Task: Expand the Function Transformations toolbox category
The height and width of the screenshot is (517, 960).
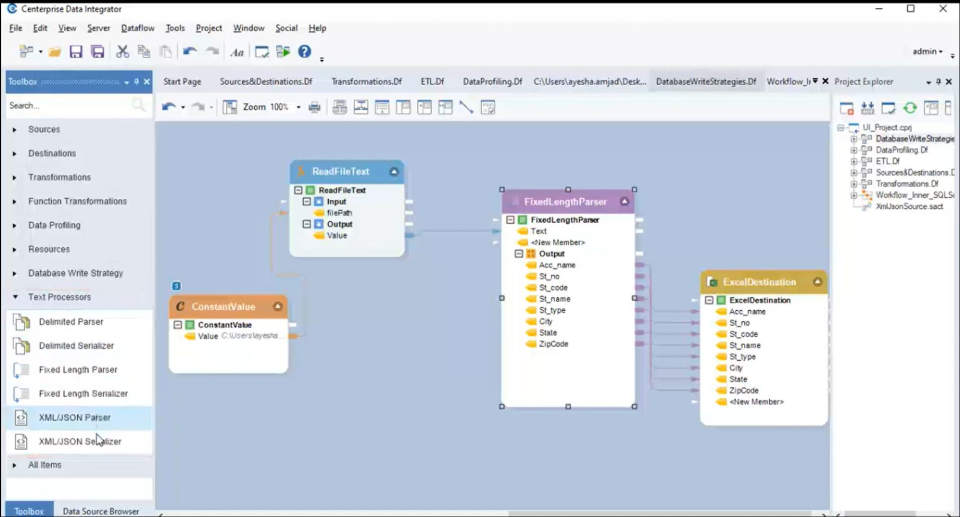Action: pyautogui.click(x=15, y=202)
